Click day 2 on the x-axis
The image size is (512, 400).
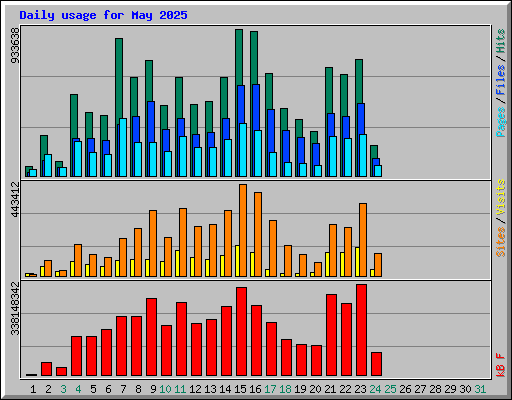pyautogui.click(x=48, y=389)
